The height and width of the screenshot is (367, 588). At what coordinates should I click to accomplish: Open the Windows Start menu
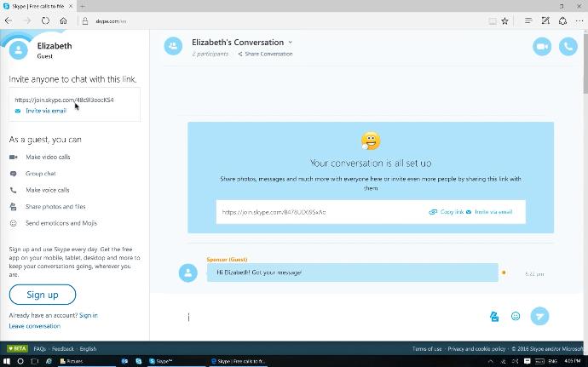click(x=6, y=361)
